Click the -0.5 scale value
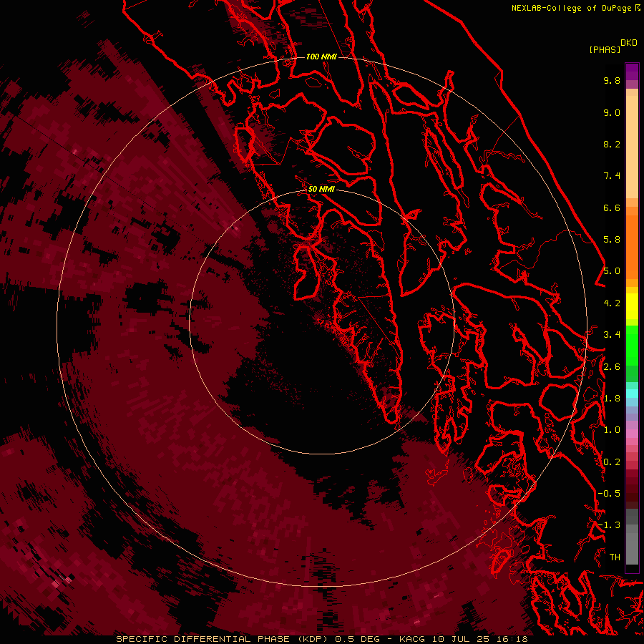This screenshot has height=644, width=644. coord(609,494)
